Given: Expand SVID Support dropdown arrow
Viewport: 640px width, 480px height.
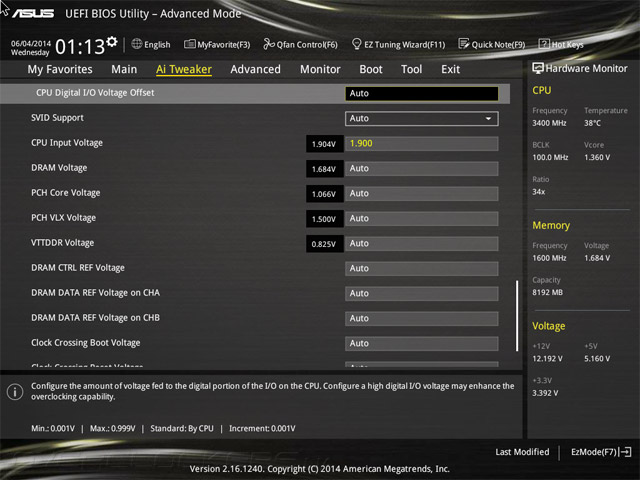Looking at the screenshot, I should (488, 118).
